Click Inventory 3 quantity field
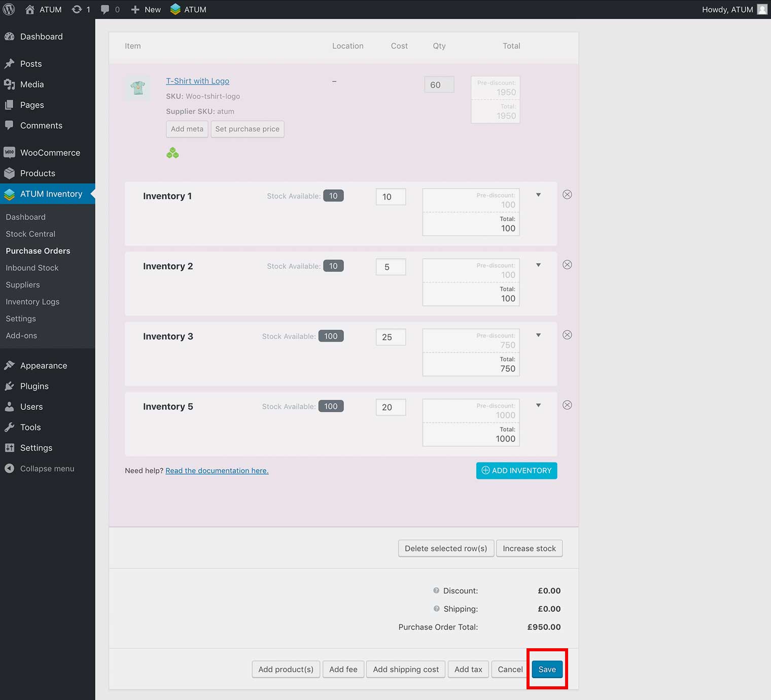This screenshot has height=700, width=771. click(x=390, y=337)
